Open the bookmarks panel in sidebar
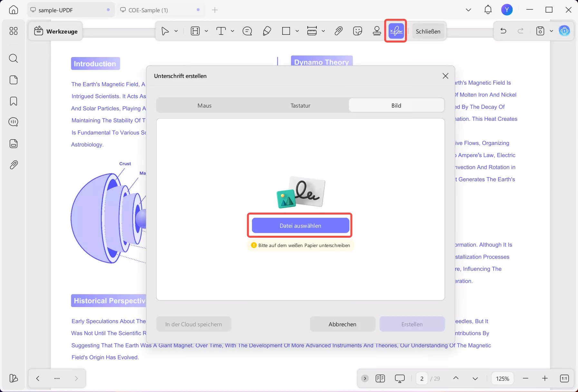578x392 pixels. (14, 101)
